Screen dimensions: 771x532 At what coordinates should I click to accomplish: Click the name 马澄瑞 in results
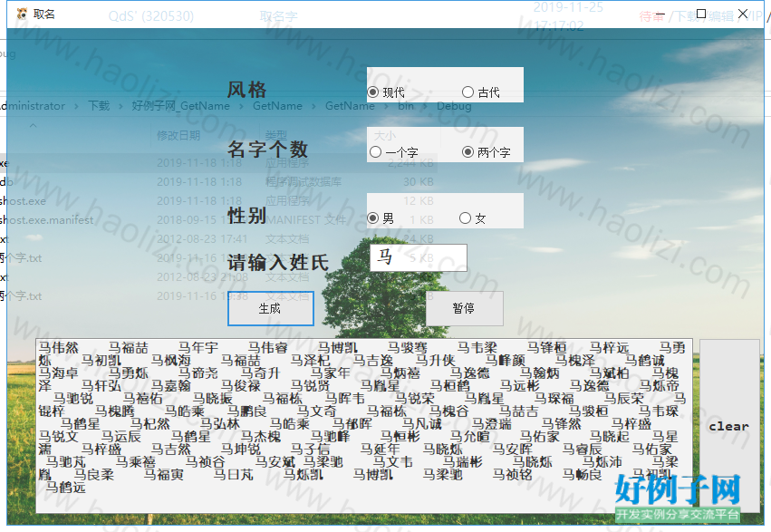[492, 424]
